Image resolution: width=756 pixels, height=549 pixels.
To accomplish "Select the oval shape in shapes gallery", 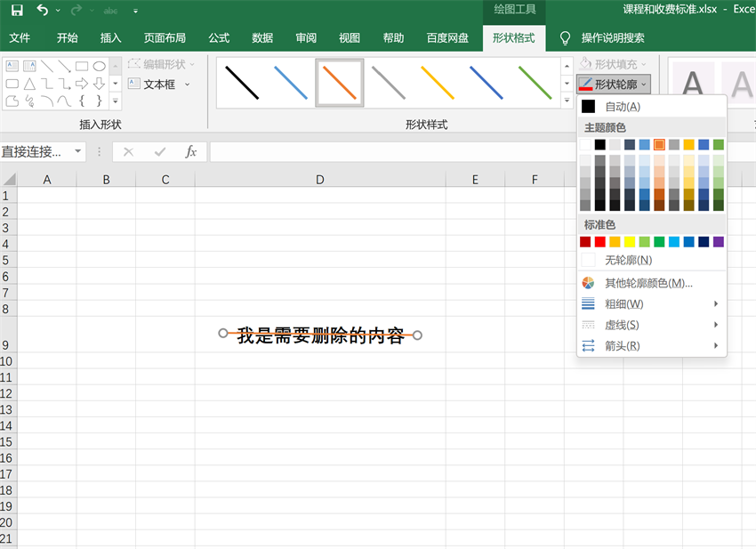I will [x=100, y=66].
